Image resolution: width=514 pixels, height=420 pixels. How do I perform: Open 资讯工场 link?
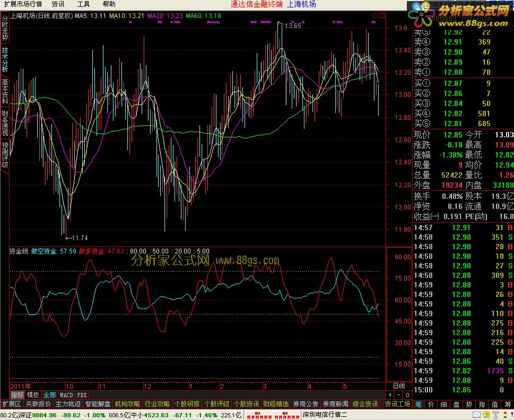click(x=397, y=404)
